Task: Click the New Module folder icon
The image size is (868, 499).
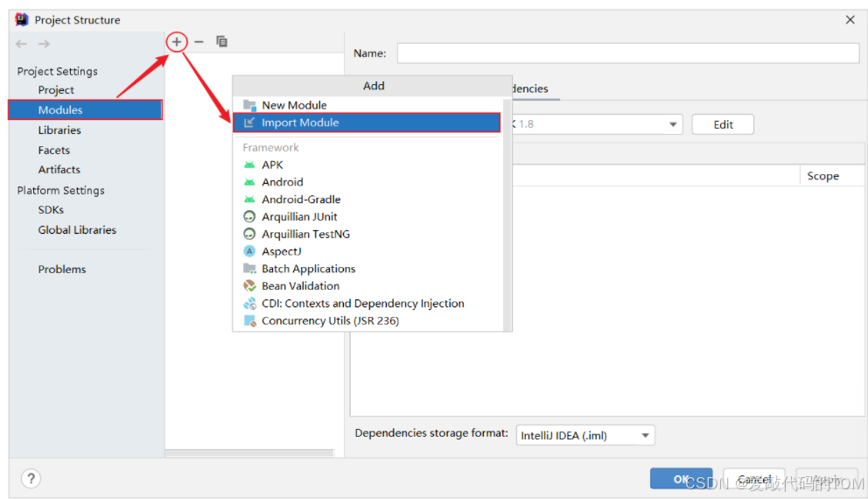Action: (249, 105)
